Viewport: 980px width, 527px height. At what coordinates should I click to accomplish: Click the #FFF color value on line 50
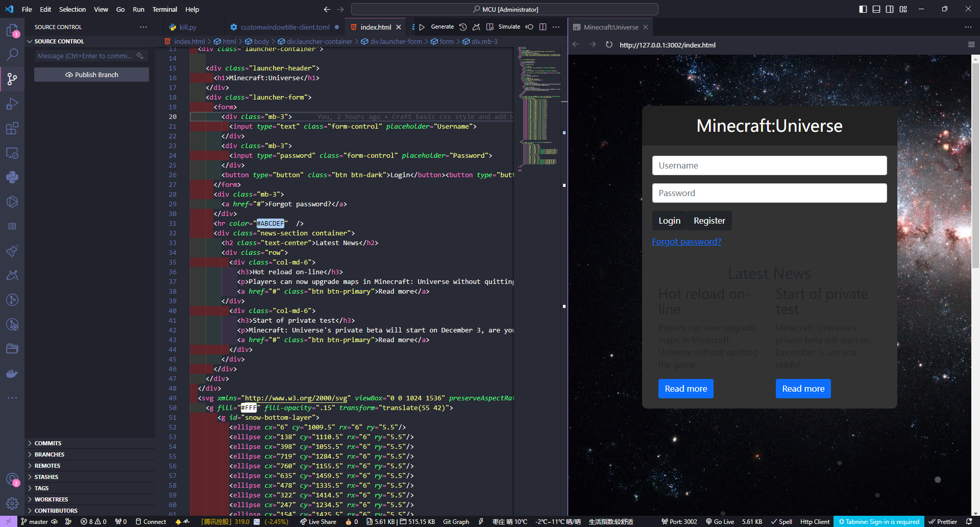[x=249, y=408]
